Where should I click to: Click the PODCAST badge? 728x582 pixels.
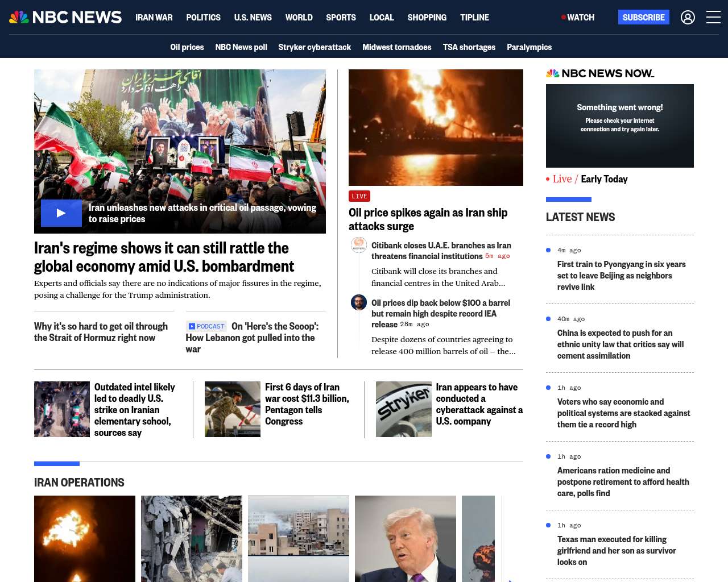point(206,326)
